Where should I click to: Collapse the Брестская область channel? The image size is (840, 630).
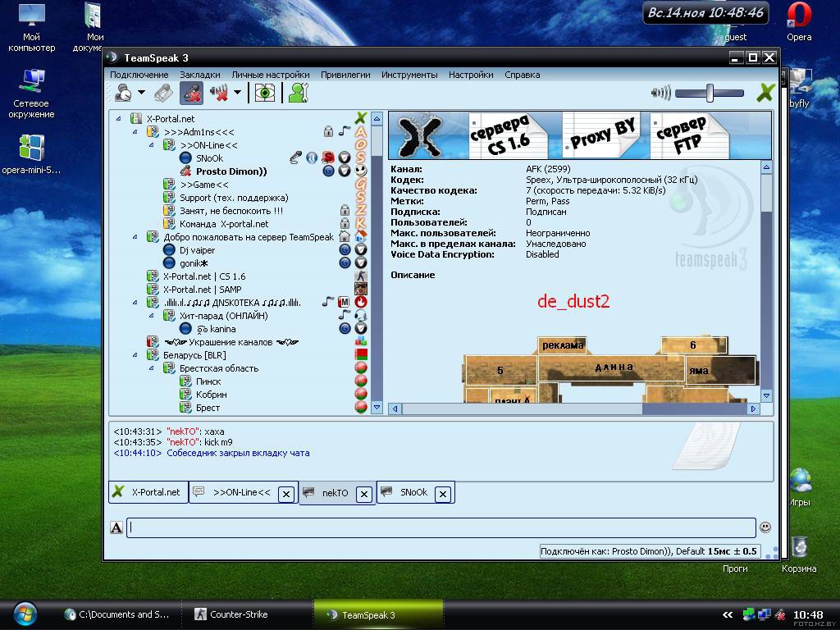point(152,368)
